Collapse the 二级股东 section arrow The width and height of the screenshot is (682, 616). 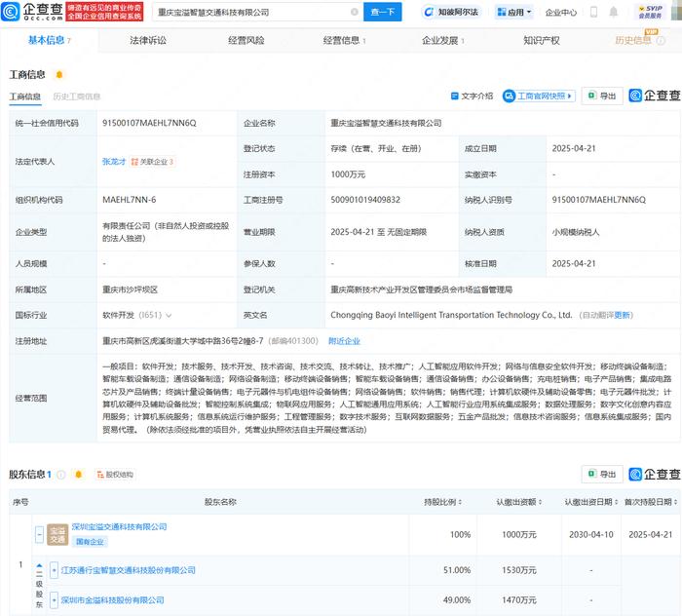point(39,565)
